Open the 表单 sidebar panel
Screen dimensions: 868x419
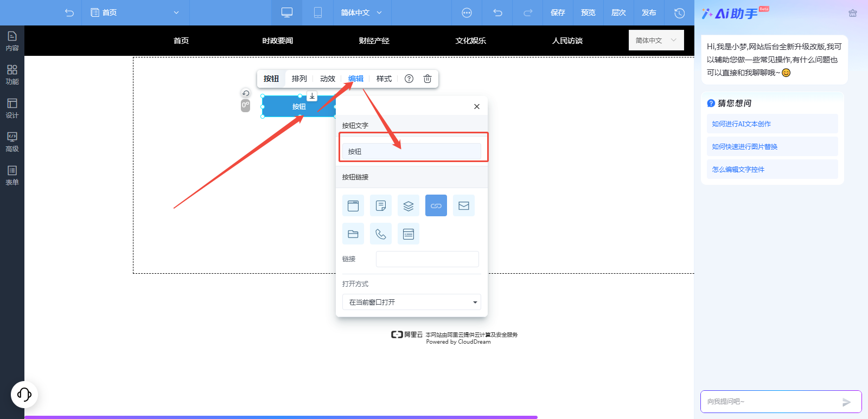(12, 176)
